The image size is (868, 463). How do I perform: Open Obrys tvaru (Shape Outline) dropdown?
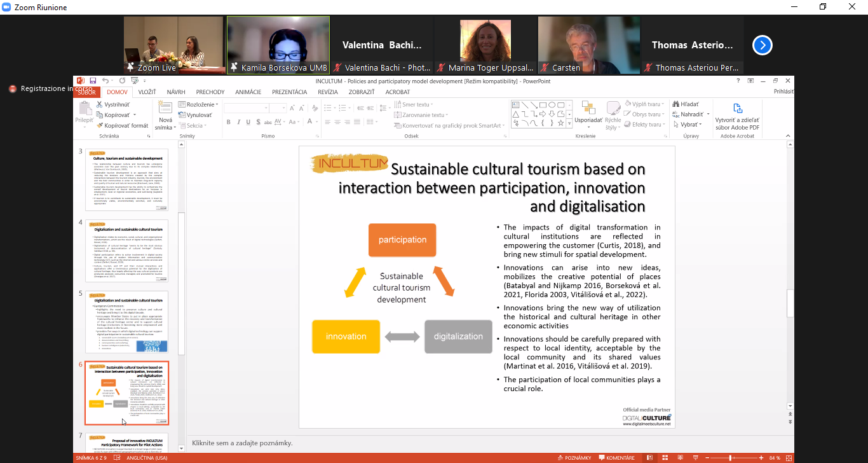(x=644, y=114)
